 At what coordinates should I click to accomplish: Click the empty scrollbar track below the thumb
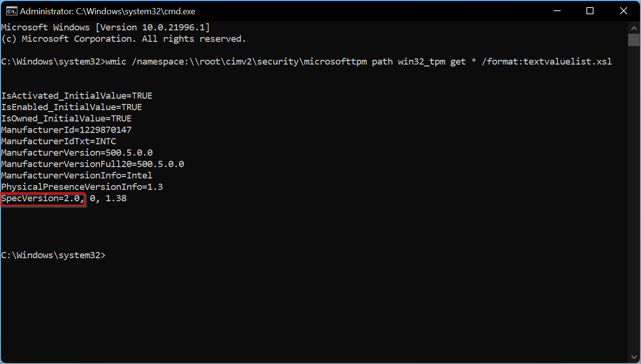pos(634,198)
